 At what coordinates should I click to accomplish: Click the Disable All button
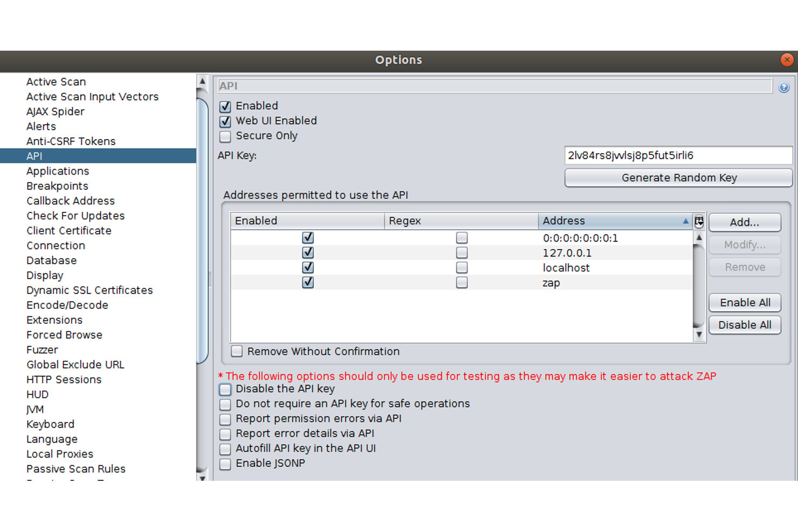pos(745,325)
